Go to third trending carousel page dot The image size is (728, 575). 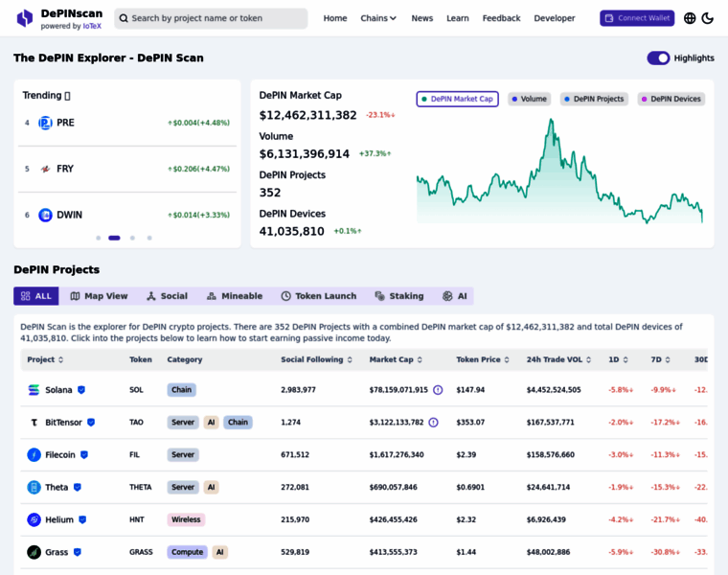pyautogui.click(x=132, y=238)
